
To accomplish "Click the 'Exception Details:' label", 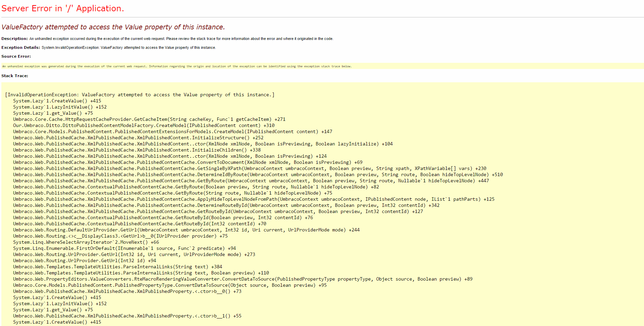I will (20, 47).
